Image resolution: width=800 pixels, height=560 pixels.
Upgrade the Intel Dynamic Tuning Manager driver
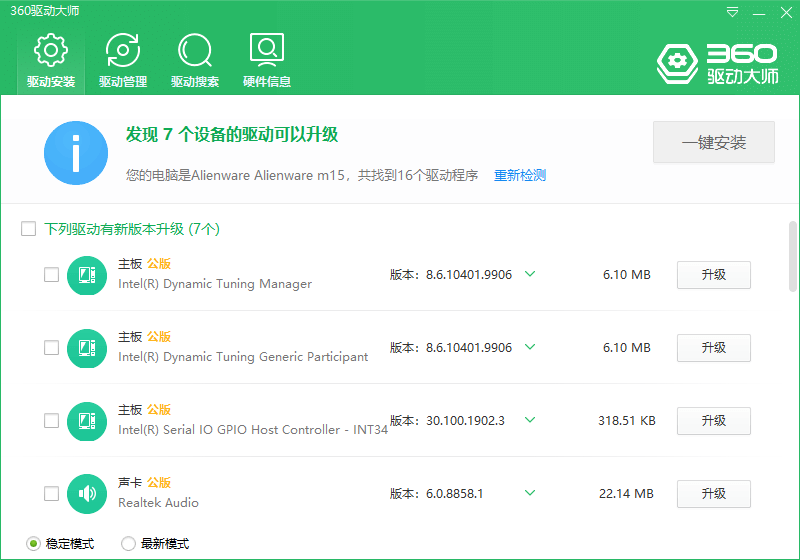pos(714,275)
